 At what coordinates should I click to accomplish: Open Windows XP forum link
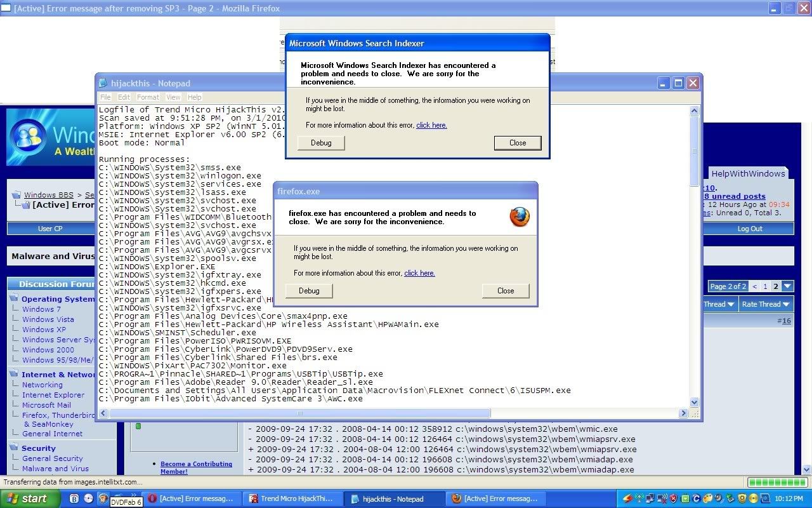(x=44, y=330)
